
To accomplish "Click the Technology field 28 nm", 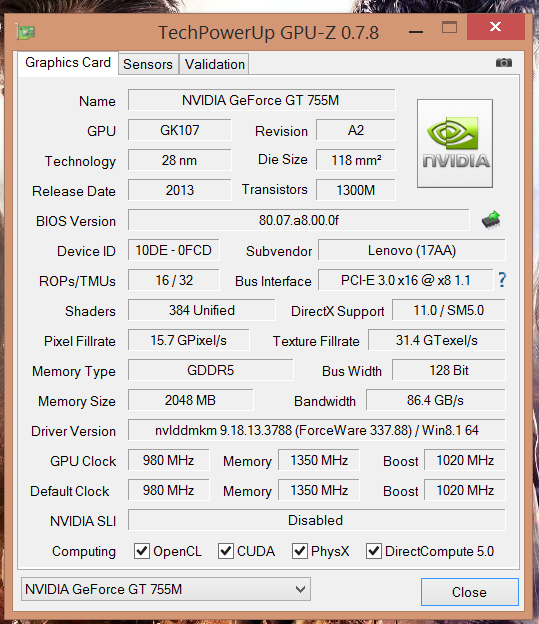I will click(x=180, y=160).
